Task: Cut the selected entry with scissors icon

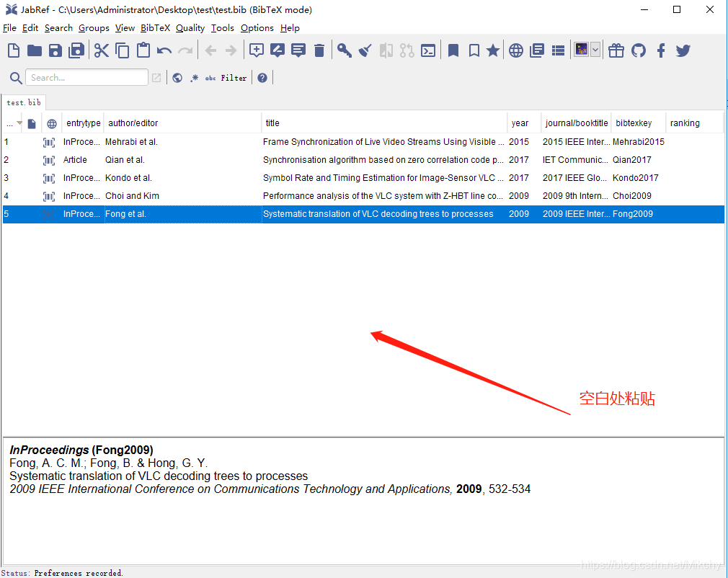Action: coord(101,50)
